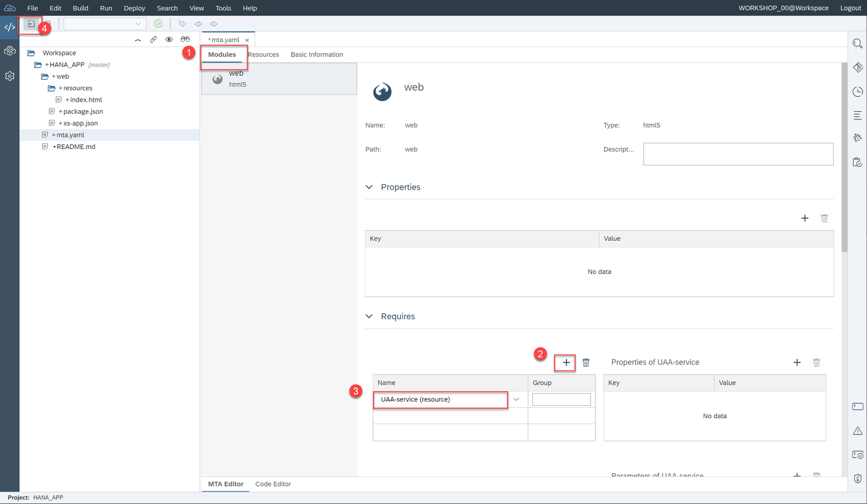The height and width of the screenshot is (504, 867).
Task: Open the Development perspective in left sidebar
Action: 10,27
